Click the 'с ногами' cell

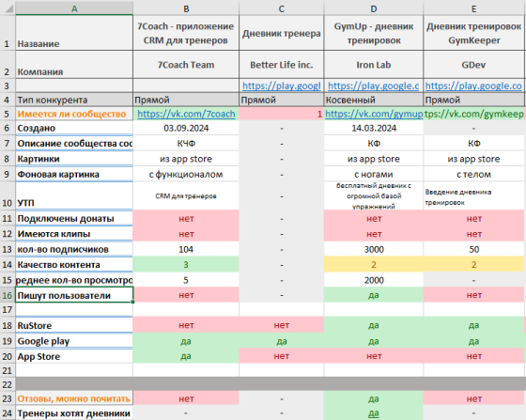(x=374, y=175)
